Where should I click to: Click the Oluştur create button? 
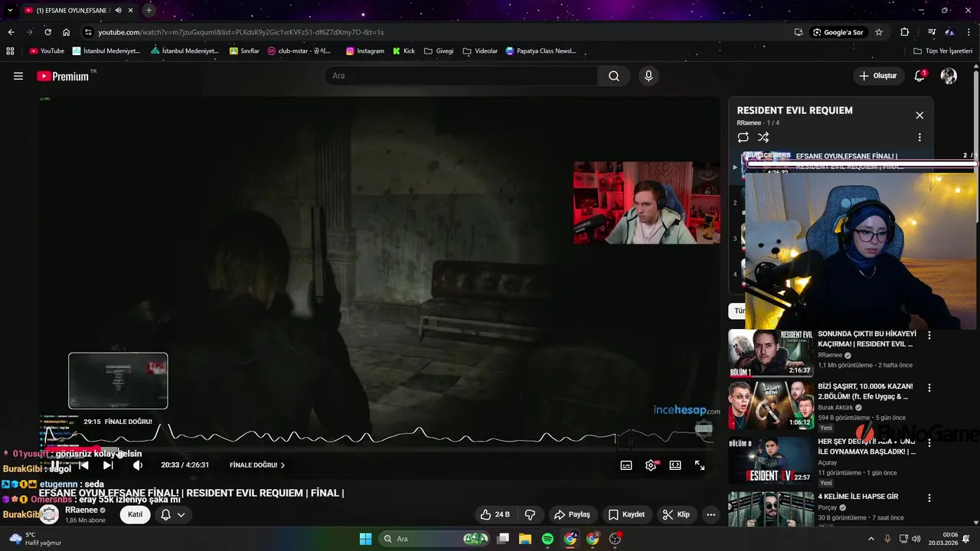(877, 76)
